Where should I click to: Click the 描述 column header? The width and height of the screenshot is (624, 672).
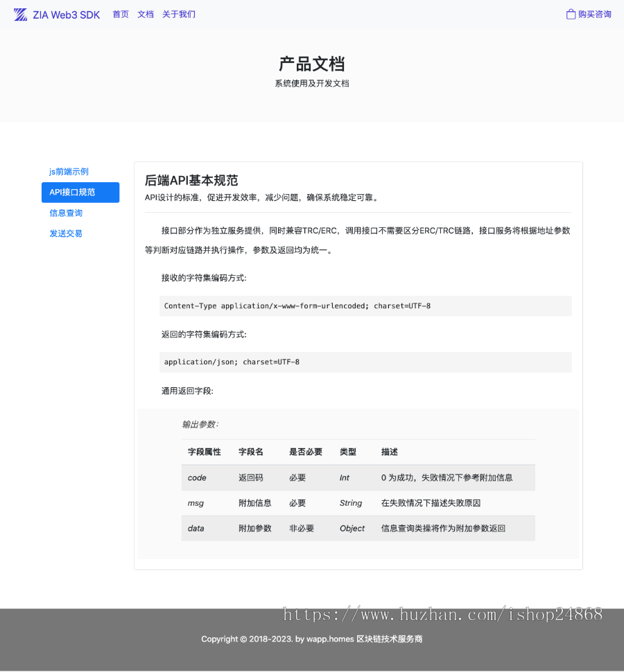point(390,452)
